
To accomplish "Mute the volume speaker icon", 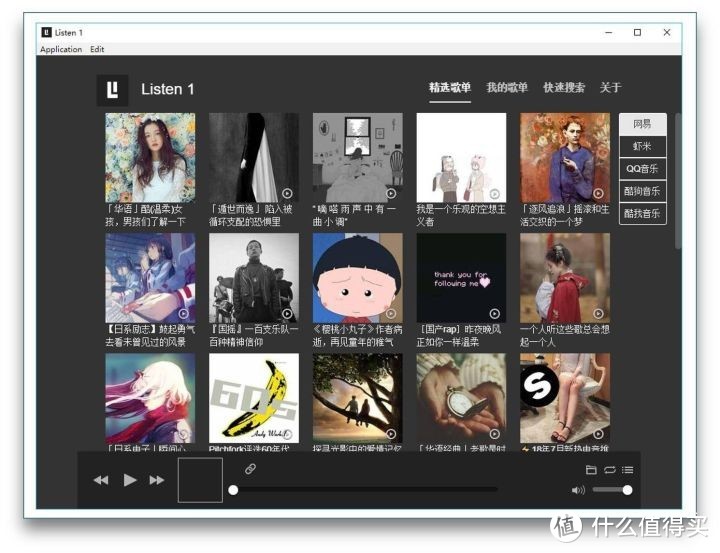I will [578, 490].
